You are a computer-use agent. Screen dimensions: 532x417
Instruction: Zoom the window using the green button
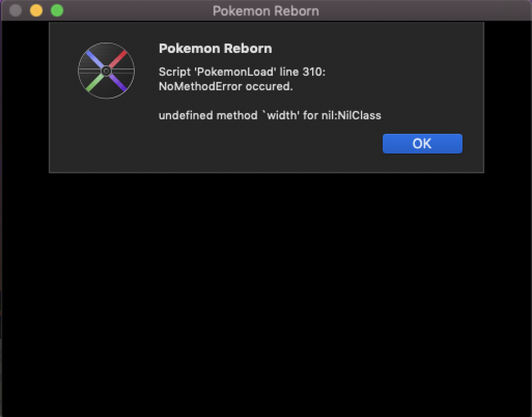[57, 10]
